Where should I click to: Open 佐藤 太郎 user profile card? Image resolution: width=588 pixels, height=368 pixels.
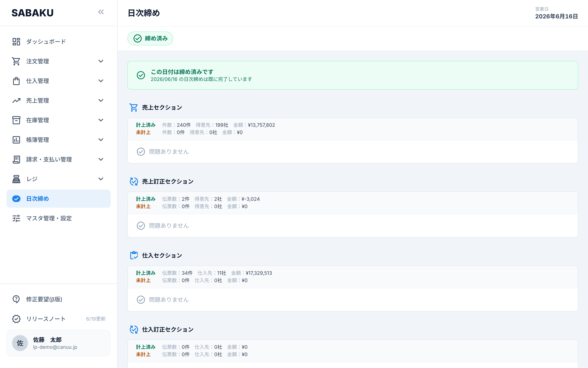point(59,343)
